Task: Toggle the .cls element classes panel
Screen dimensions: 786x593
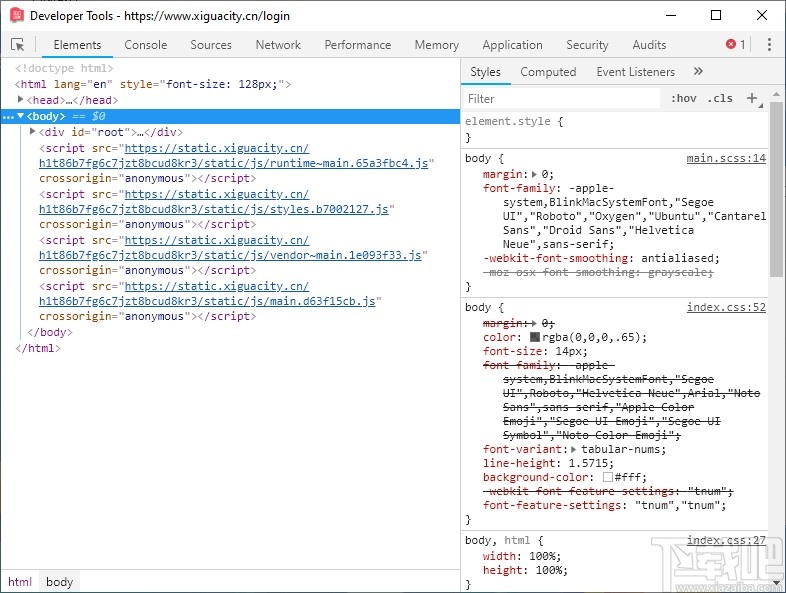Action: tap(719, 99)
